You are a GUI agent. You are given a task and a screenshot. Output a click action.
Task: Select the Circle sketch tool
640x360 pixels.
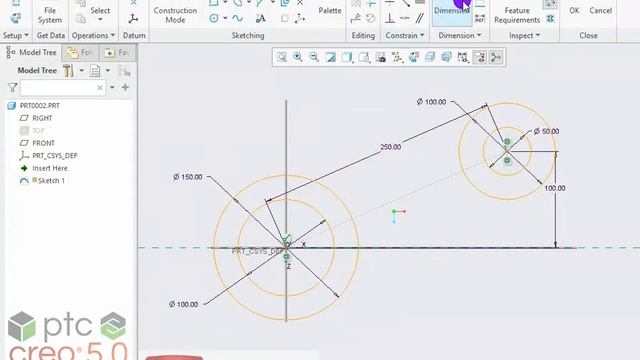214,18
